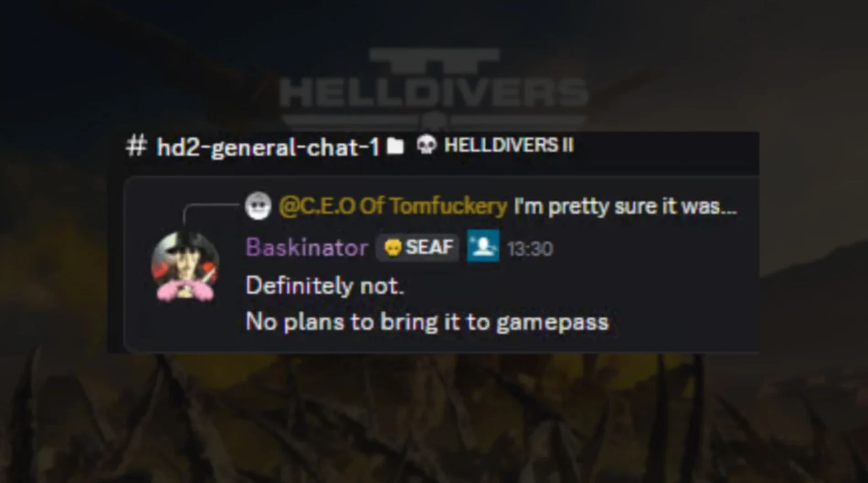Viewport: 868px width, 483px height.
Task: Click the folder icon beside channel name
Action: pos(396,146)
